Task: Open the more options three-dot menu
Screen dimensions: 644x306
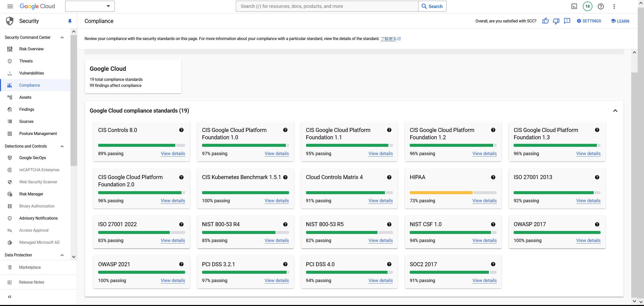Action: pyautogui.click(x=614, y=6)
